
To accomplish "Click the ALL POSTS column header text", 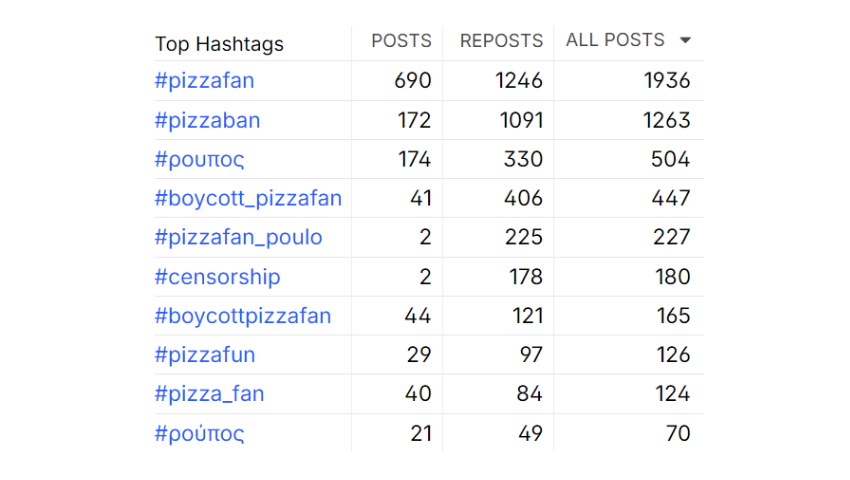I will [615, 40].
